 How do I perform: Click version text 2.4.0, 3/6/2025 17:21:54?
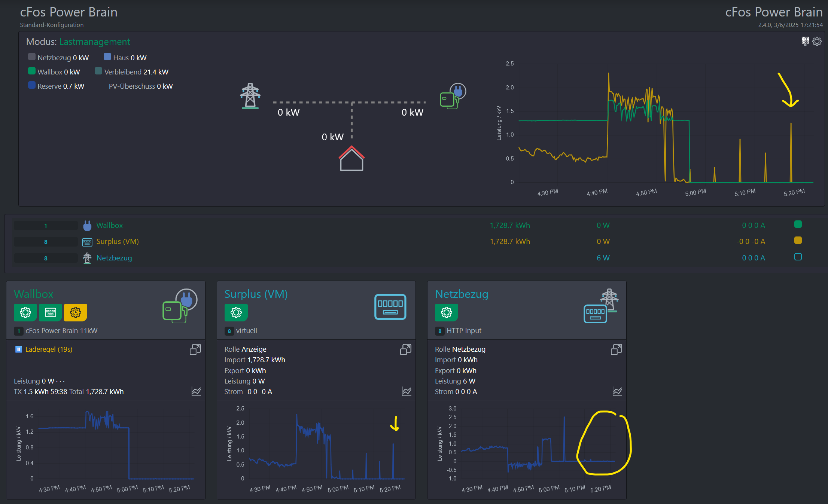[x=790, y=25]
